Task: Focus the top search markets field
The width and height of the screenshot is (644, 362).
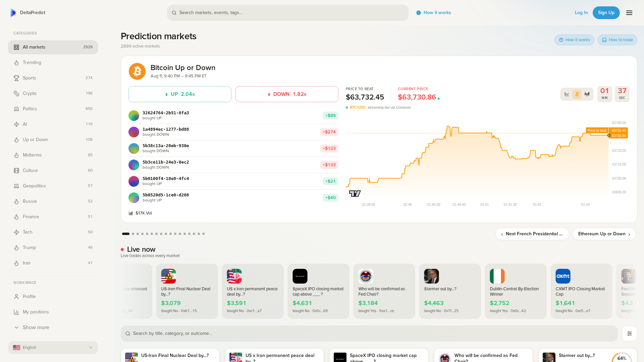Action: point(288,13)
